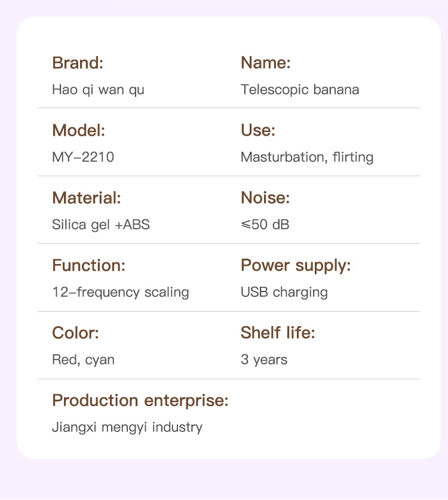The width and height of the screenshot is (448, 500).
Task: Click the Model heading label
Action: click(78, 130)
